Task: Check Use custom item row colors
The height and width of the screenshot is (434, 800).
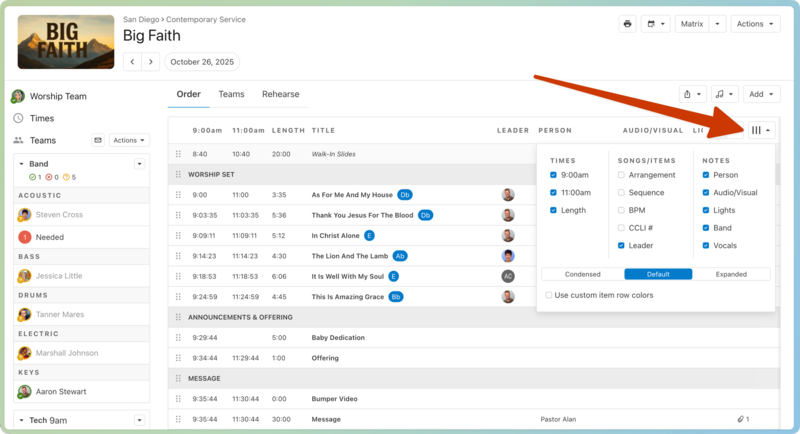Action: coord(549,295)
